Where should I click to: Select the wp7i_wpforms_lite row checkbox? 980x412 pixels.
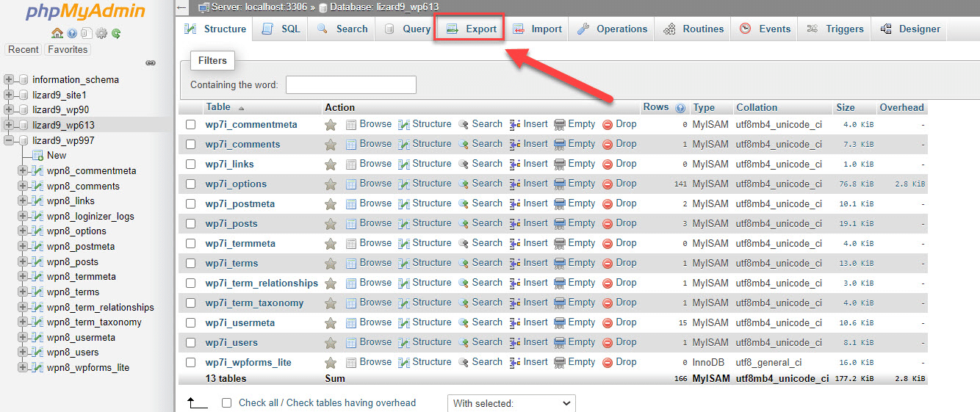191,363
